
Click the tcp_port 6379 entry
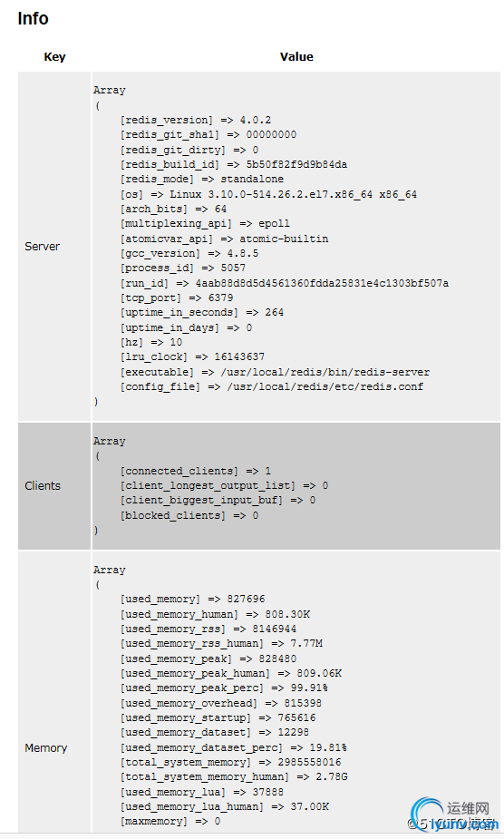point(177,298)
